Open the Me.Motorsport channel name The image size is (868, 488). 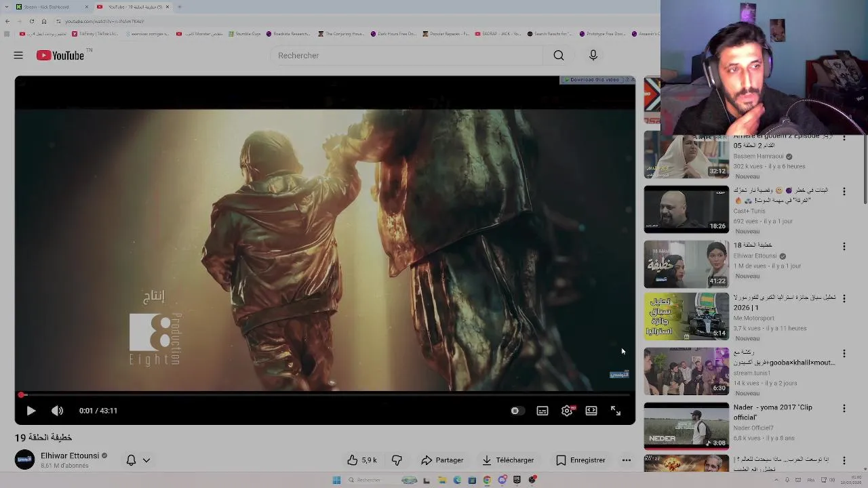pyautogui.click(x=753, y=318)
